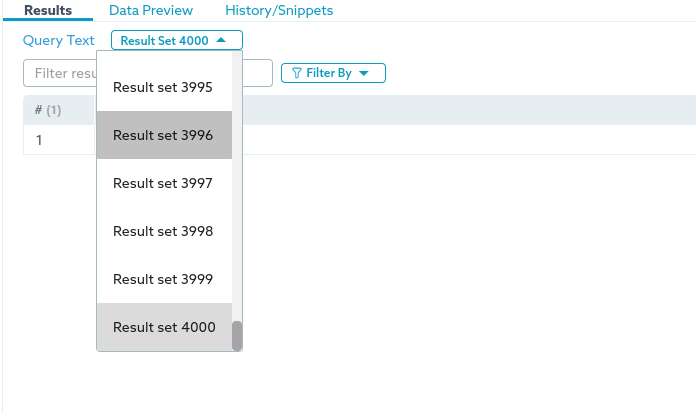This screenshot has height=412, width=696.
Task: Pick Result set 3997 in the dropdown
Action: point(163,183)
